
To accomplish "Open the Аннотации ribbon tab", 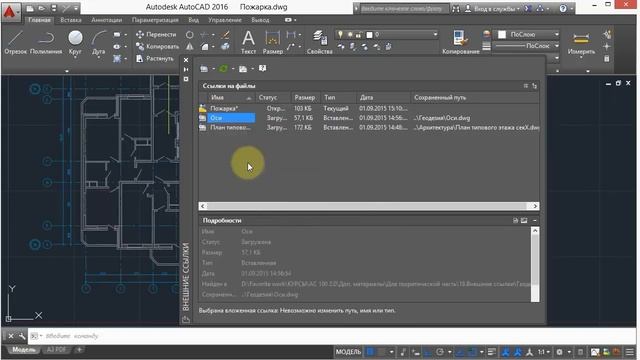I will point(107,20).
